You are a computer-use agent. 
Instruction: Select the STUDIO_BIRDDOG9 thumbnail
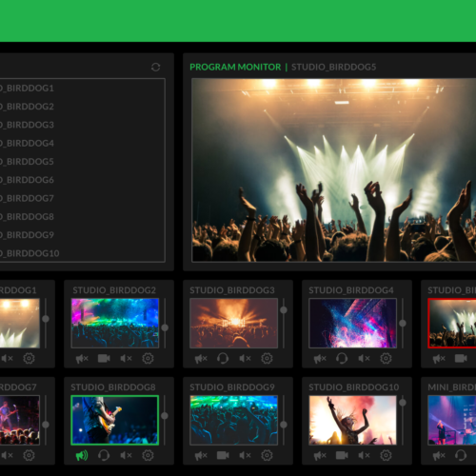[234, 420]
